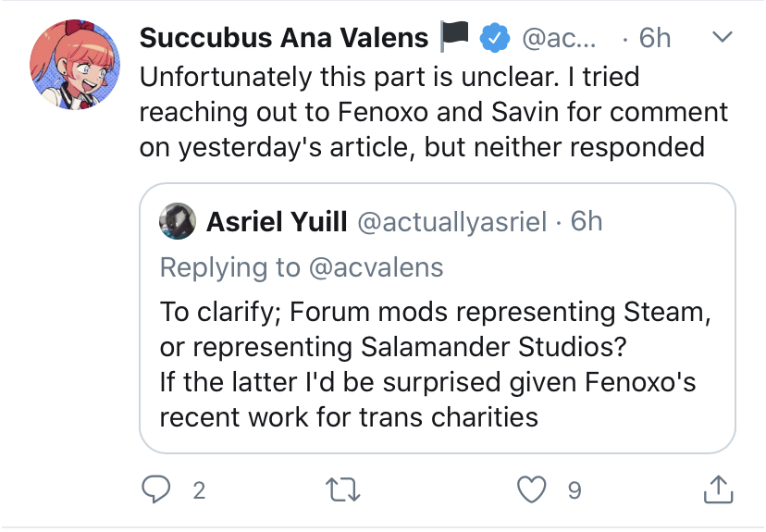Click the truncated @ac... handle
This screenshot has width=766, height=532.
[x=560, y=38]
